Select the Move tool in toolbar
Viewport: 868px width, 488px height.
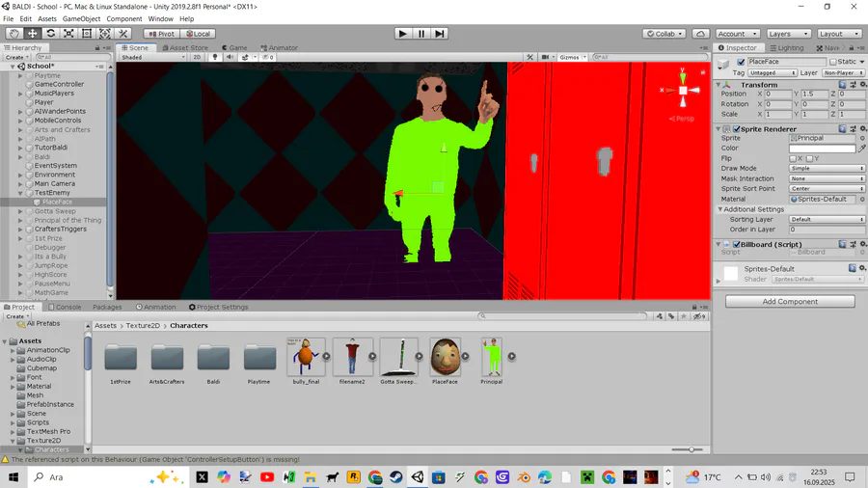[33, 34]
